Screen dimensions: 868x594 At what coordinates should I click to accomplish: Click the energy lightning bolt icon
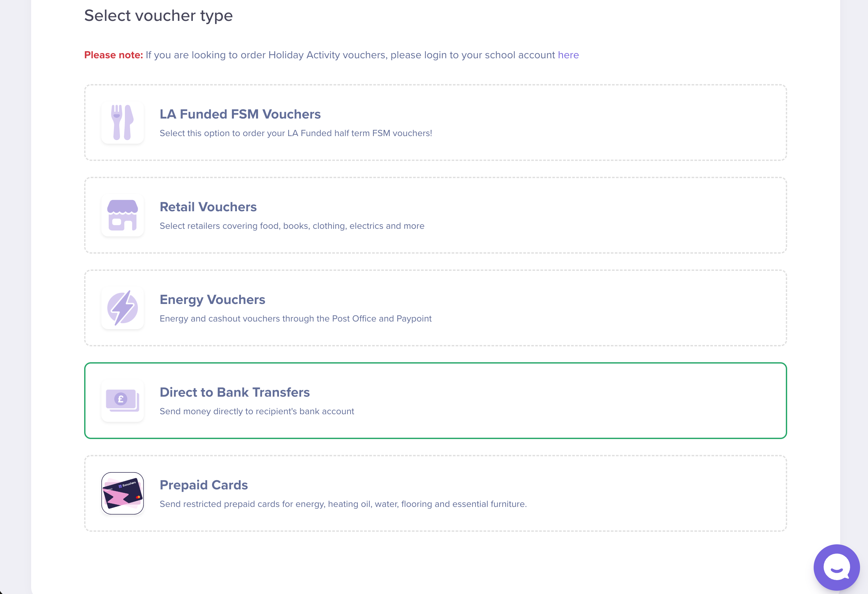pyautogui.click(x=123, y=308)
